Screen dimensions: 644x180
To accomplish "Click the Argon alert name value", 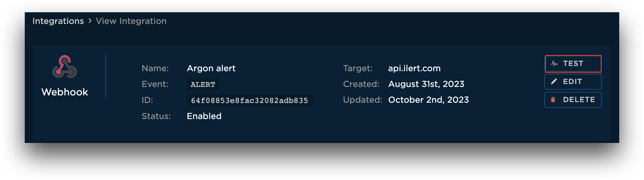I will [x=211, y=68].
